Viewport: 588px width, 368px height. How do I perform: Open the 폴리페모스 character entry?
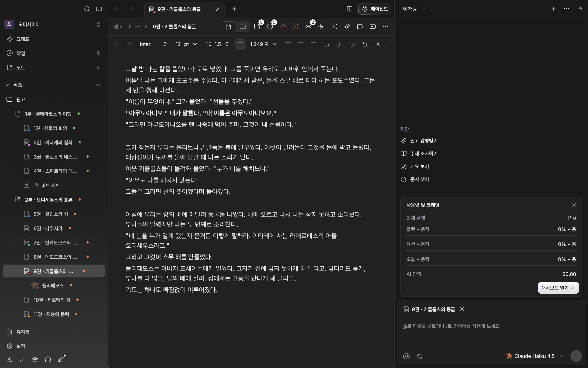click(x=54, y=285)
